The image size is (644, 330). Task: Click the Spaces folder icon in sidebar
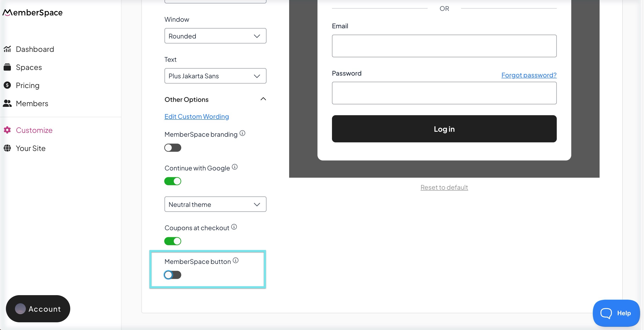click(x=7, y=67)
